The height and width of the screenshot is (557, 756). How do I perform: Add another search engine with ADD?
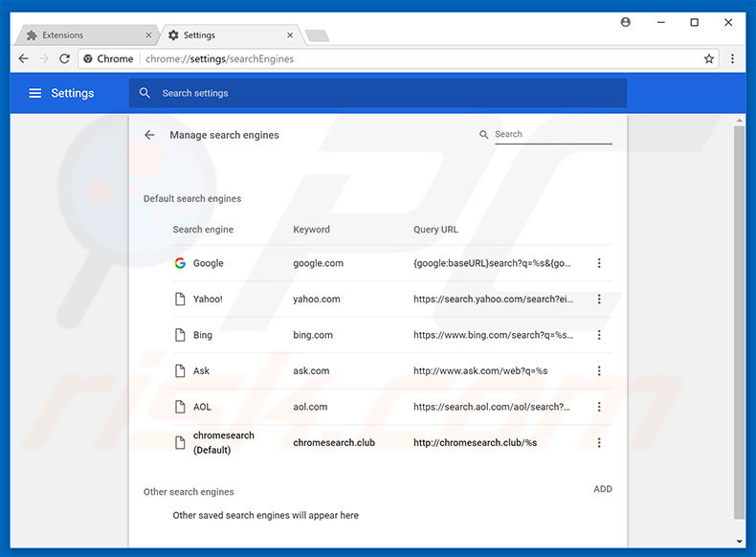pos(603,489)
